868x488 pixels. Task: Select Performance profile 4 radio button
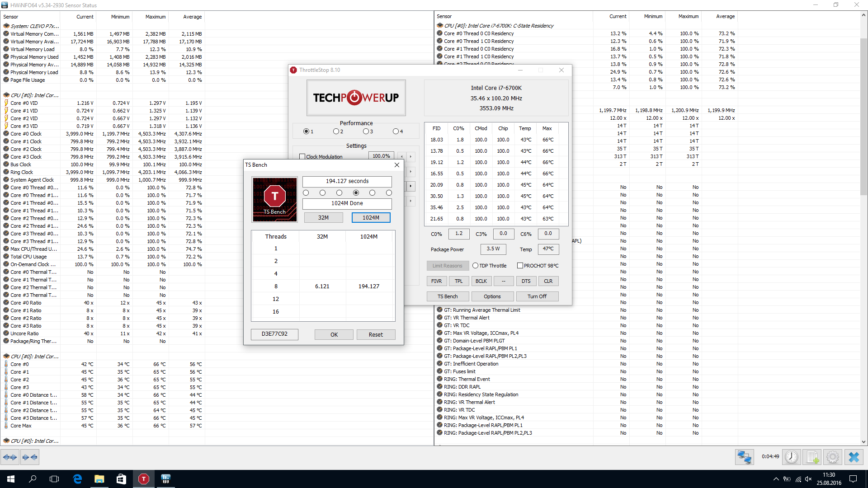coord(396,131)
